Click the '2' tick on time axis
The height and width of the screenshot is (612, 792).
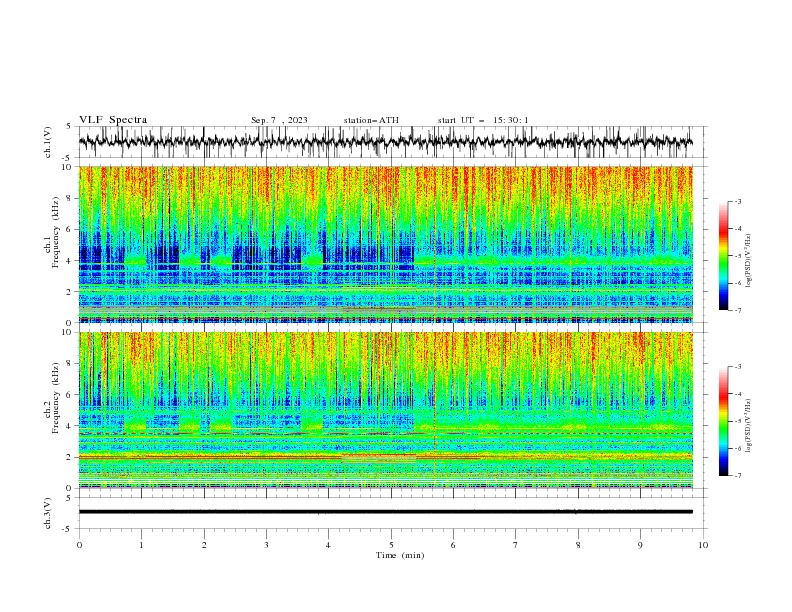[204, 545]
